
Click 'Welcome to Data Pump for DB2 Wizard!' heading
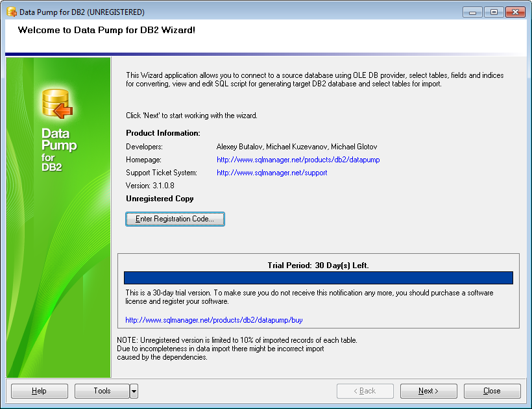[x=106, y=30]
